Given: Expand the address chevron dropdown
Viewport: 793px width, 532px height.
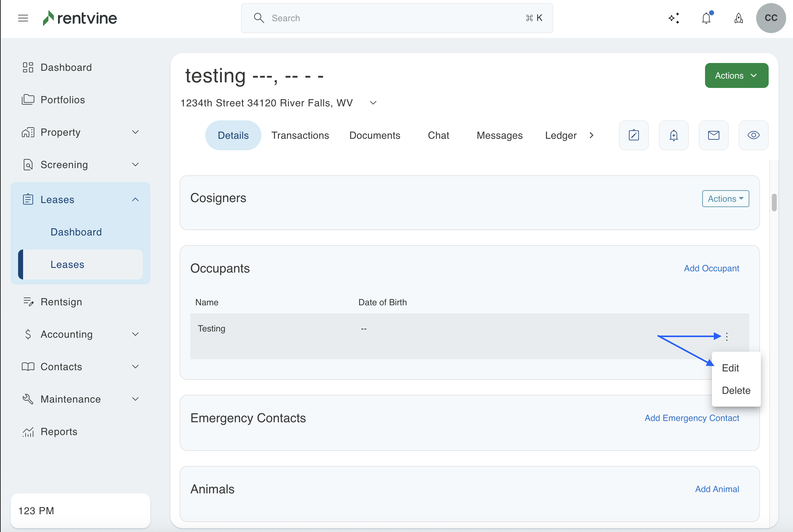Looking at the screenshot, I should coord(373,103).
